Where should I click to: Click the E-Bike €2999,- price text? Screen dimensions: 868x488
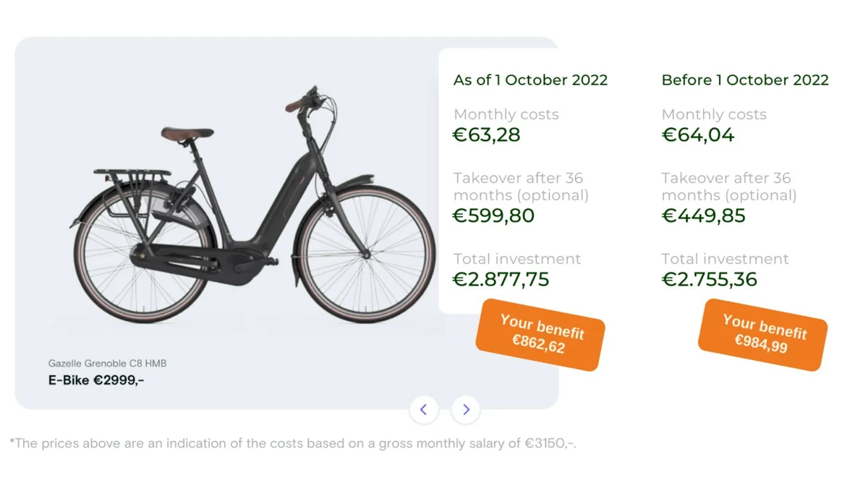pos(96,380)
